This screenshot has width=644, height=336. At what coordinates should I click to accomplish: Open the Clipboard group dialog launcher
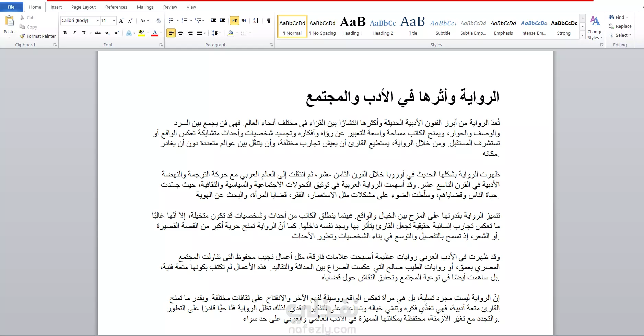55,45
